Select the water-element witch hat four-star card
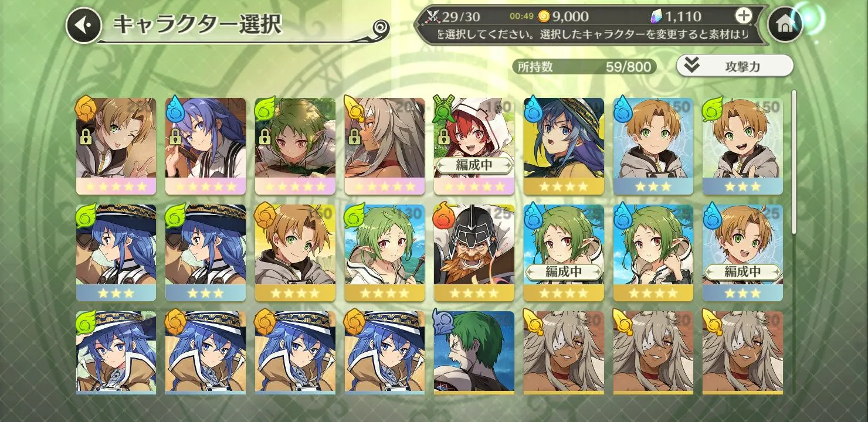The image size is (868, 422). (x=563, y=146)
